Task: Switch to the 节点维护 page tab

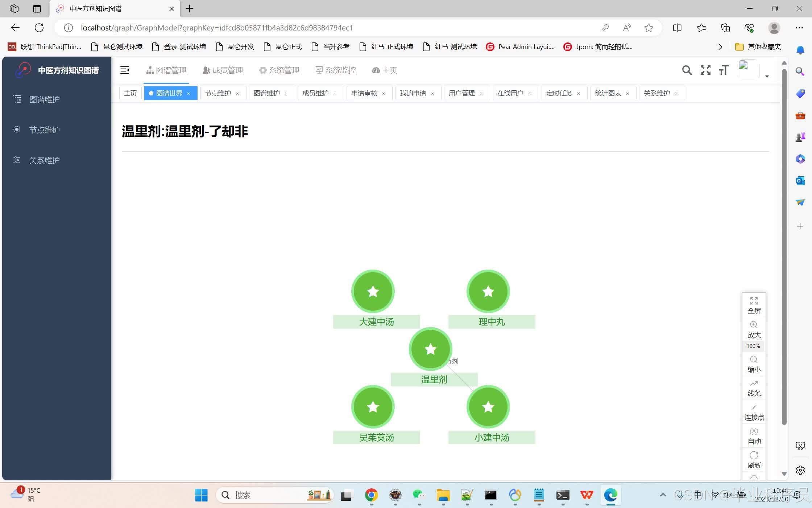Action: [x=218, y=93]
